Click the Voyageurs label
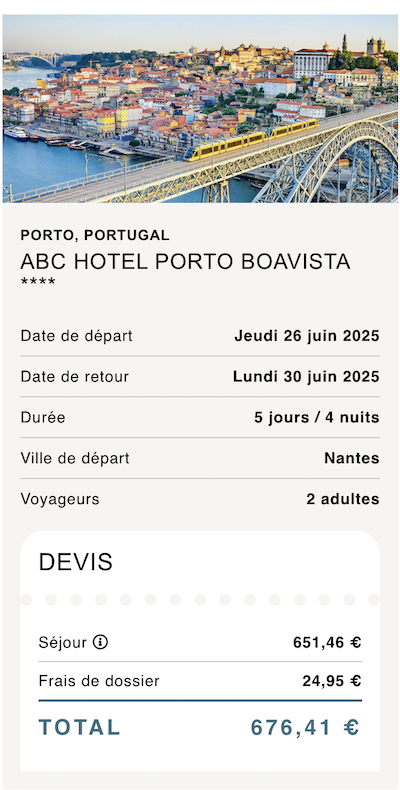 click(x=60, y=500)
